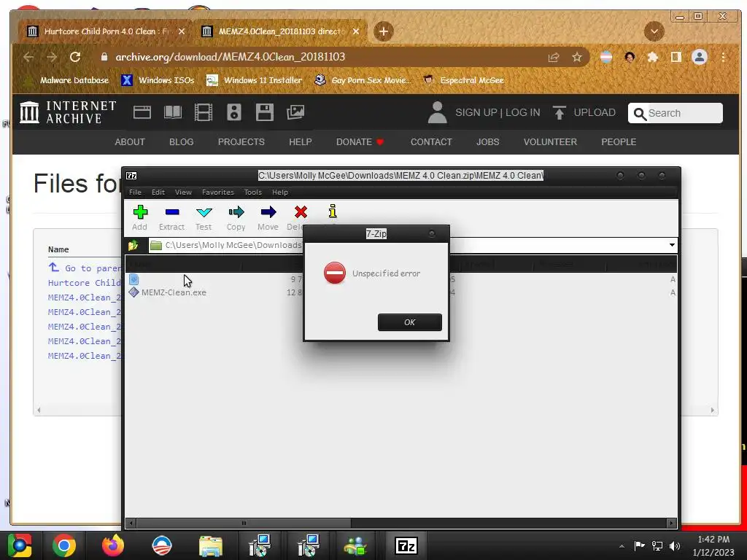The width and height of the screenshot is (747, 560).
Task: Open the Favorites menu in 7-Zip
Action: click(x=217, y=192)
